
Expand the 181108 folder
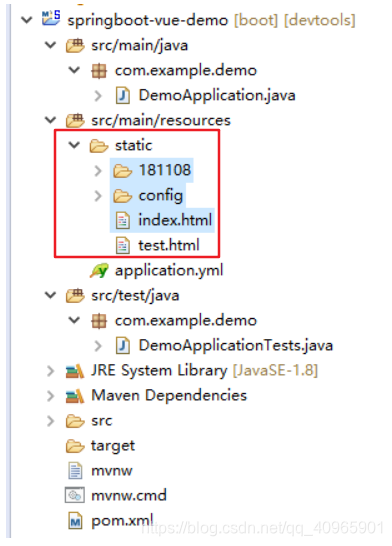tap(98, 171)
